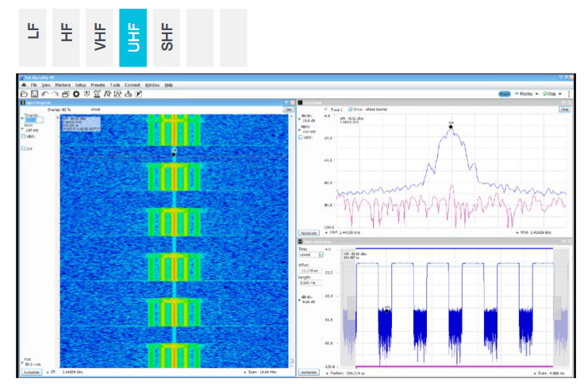Image resolution: width=588 pixels, height=390 pixels.
Task: Click Clear button in Spectrum panel
Action: point(564,109)
